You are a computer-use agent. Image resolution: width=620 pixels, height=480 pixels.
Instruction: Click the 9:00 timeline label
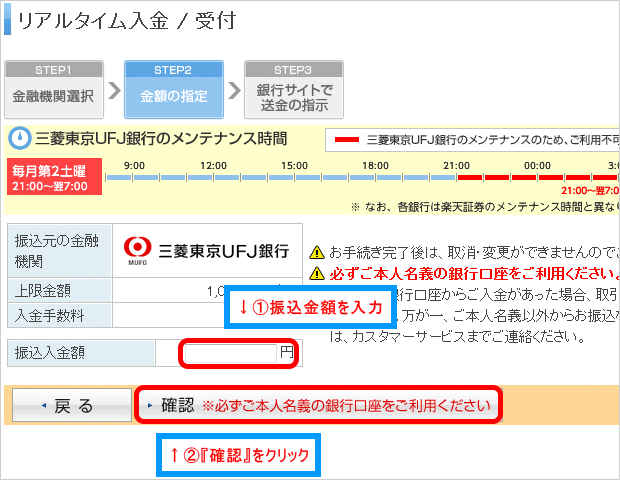tap(134, 166)
